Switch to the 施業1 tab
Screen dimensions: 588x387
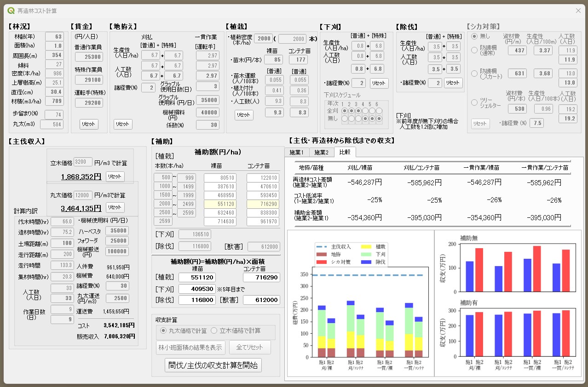(x=297, y=152)
